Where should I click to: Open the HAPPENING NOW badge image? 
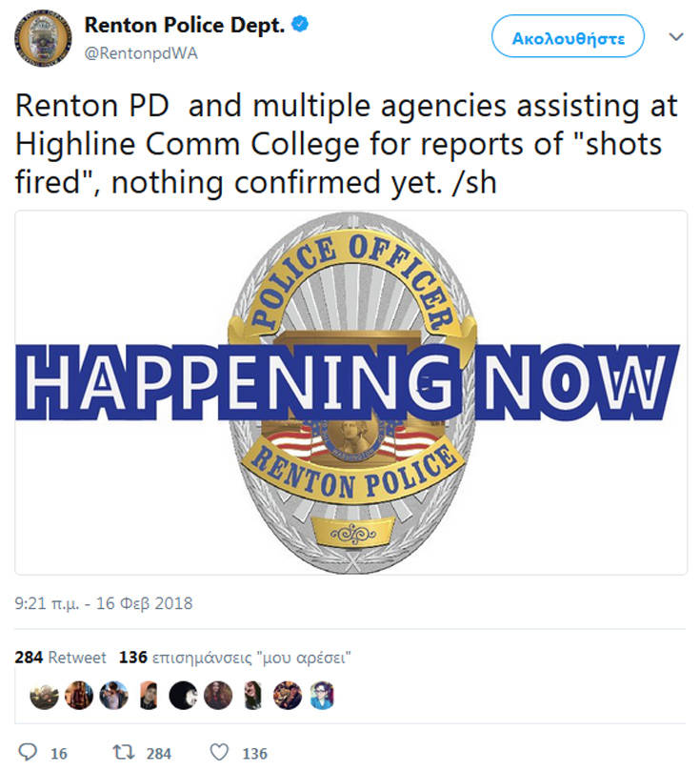pos(350,393)
